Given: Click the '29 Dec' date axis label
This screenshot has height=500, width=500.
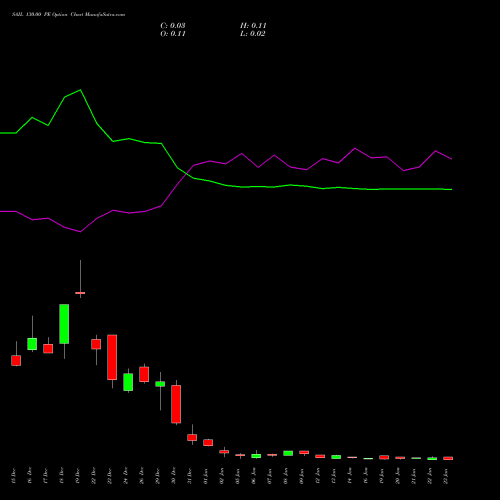Looking at the screenshot, I should pos(158,476).
